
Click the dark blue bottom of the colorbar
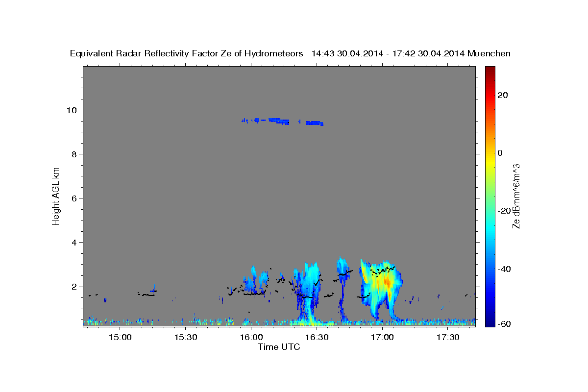tap(490, 321)
